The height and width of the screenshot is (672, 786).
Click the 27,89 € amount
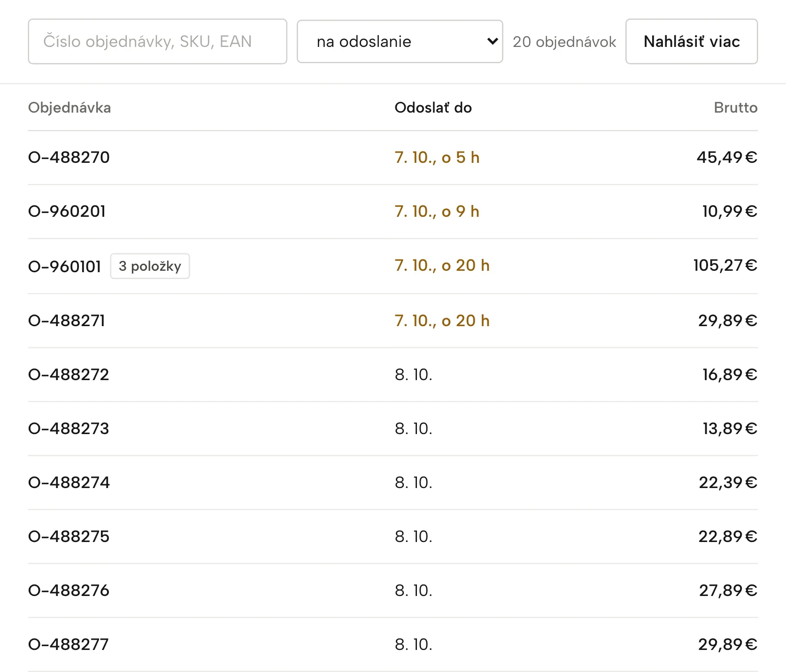[x=728, y=590]
